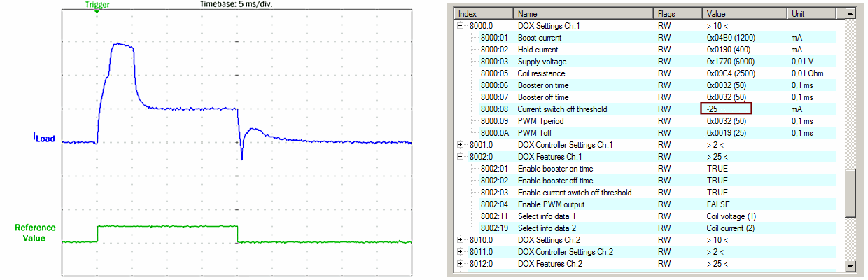Click the 0x0190 (400) value cell

[729, 50]
